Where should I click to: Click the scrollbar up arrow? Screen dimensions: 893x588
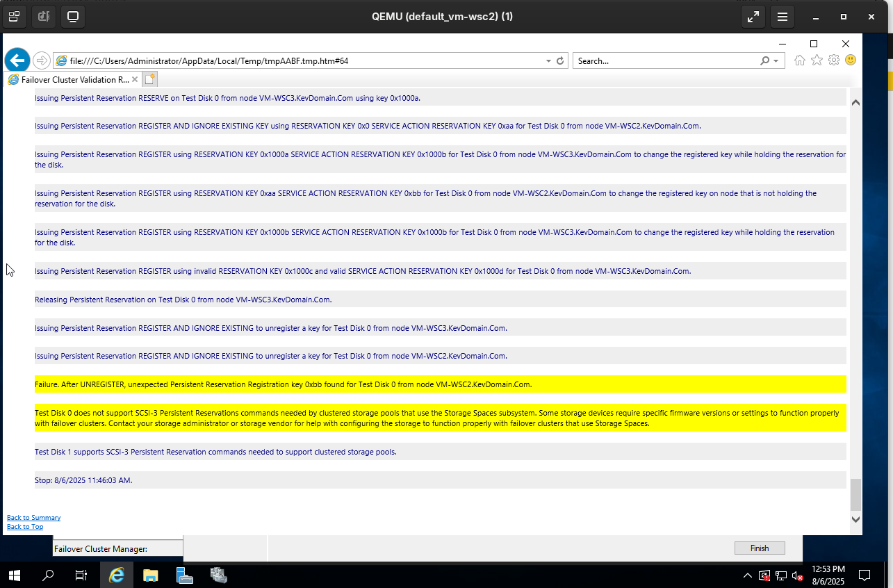[x=855, y=102]
